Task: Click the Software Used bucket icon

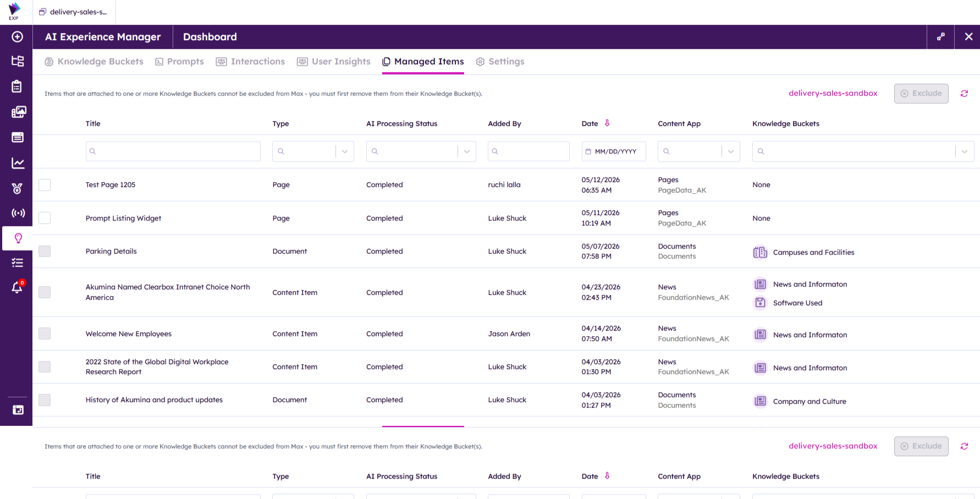Action: click(760, 303)
